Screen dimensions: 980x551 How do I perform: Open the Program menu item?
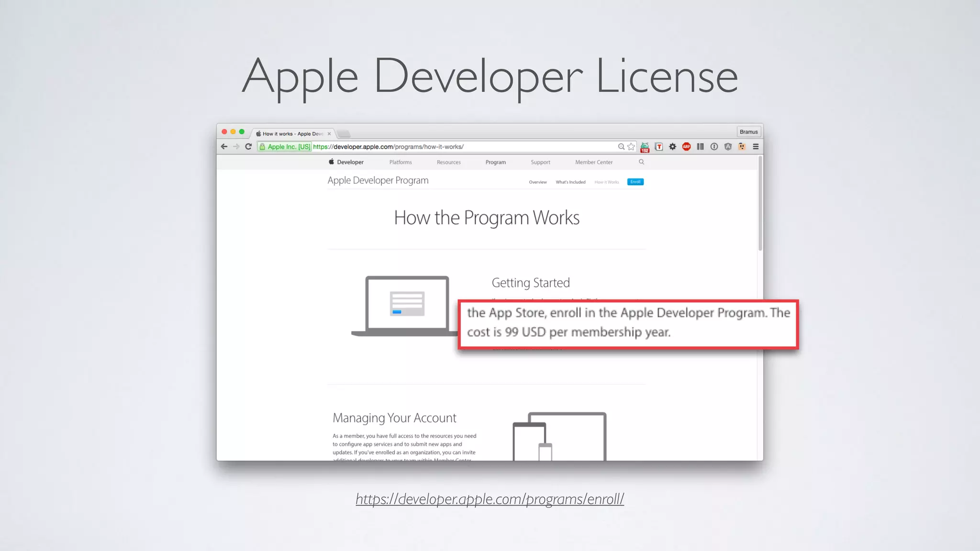[496, 162]
